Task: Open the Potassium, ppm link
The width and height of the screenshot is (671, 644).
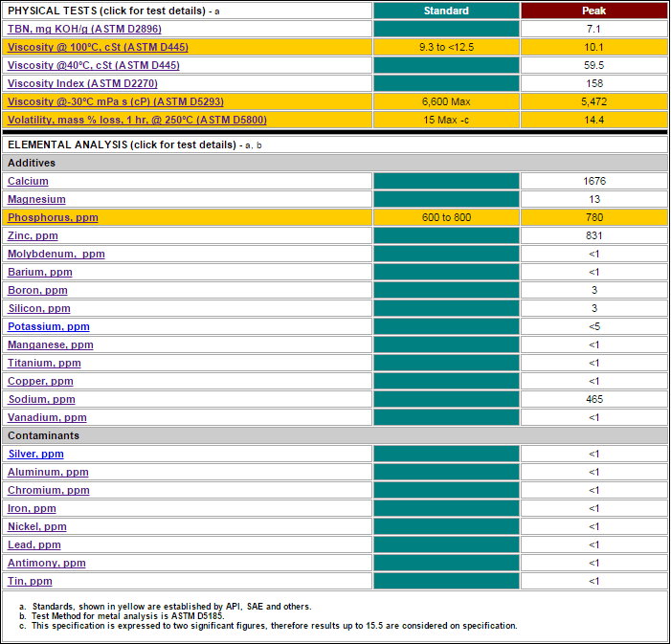Action: pyautogui.click(x=48, y=326)
